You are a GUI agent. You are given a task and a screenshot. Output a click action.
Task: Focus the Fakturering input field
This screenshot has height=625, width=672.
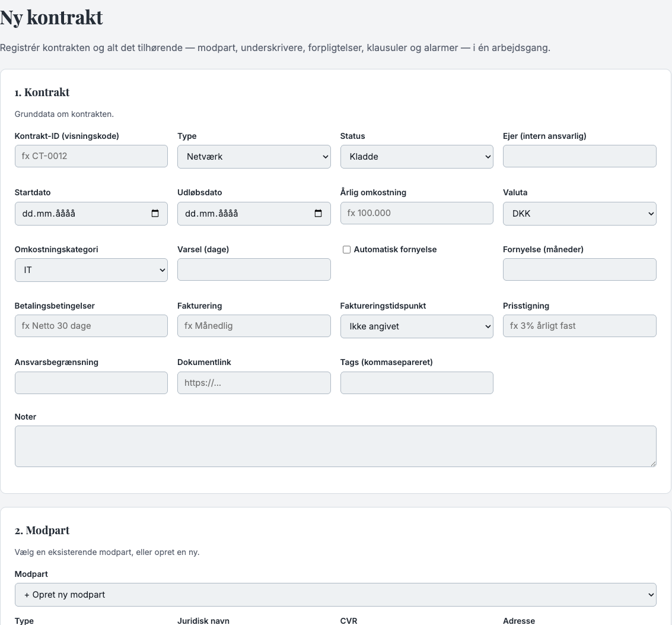point(254,326)
